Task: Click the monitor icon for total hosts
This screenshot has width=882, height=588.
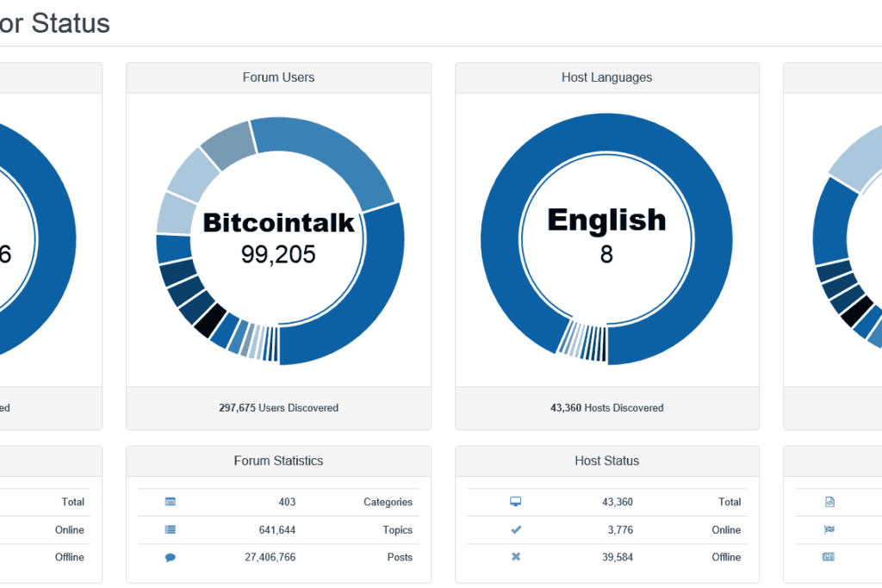Action: click(x=515, y=501)
